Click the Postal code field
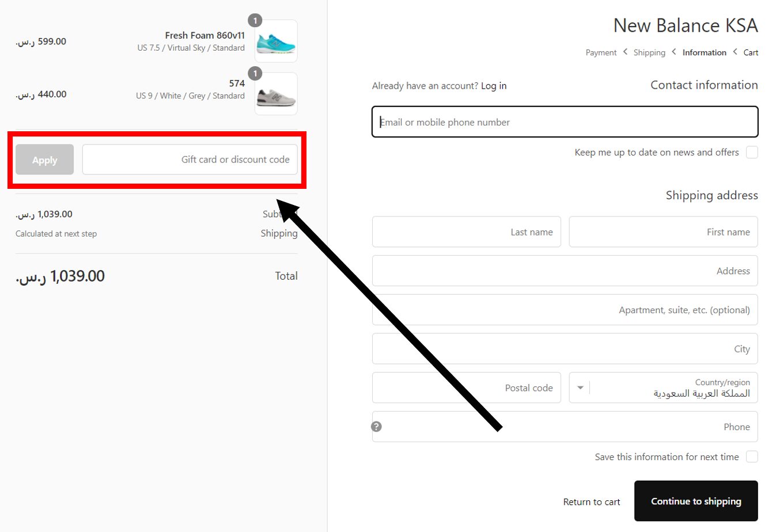 pos(467,387)
